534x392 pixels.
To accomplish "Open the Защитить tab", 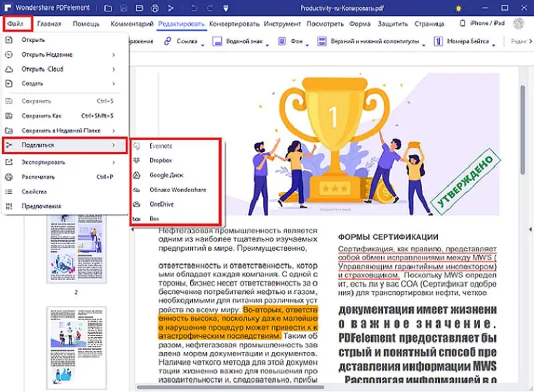I will pyautogui.click(x=392, y=23).
